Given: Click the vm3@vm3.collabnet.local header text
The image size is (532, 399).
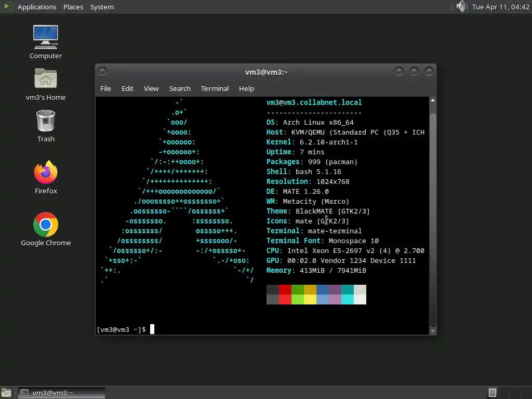Looking at the screenshot, I should pyautogui.click(x=314, y=102).
